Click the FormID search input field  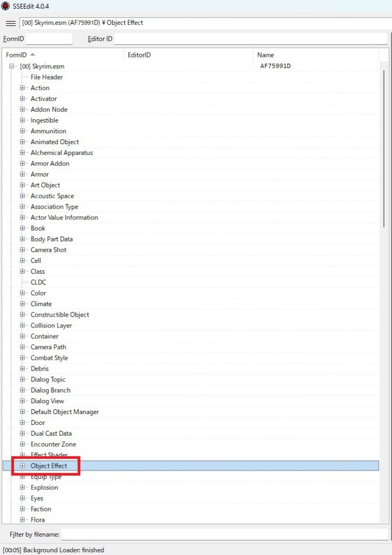pyautogui.click(x=49, y=39)
